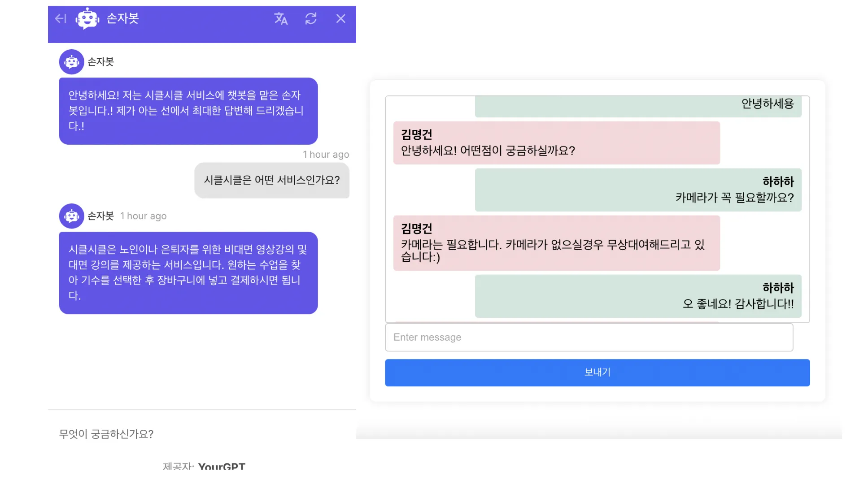
Task: Click the bot reply describing 시클시클 service
Action: 188,272
